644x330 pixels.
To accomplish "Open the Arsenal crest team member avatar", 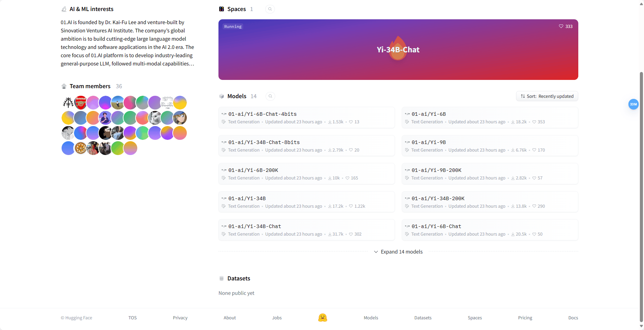I will pyautogui.click(x=80, y=103).
